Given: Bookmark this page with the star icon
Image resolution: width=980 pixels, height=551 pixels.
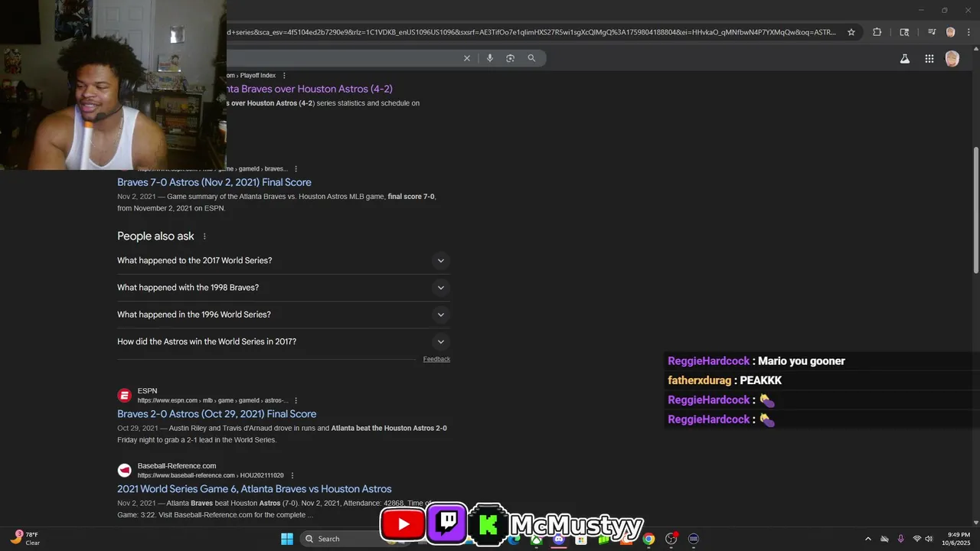Looking at the screenshot, I should (x=851, y=32).
